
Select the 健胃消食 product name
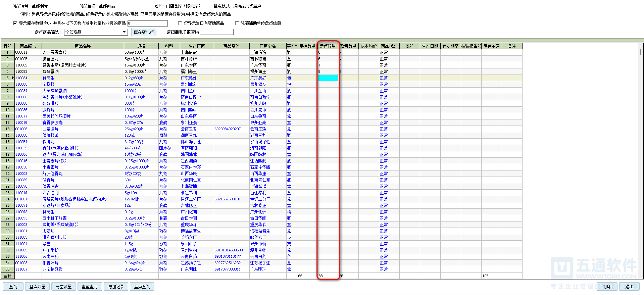51,186
